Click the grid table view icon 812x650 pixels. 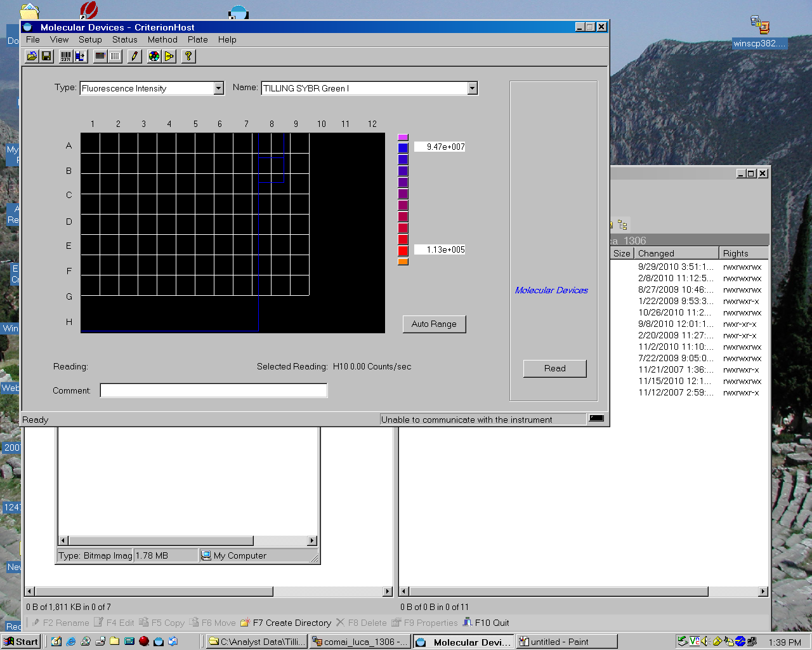coord(115,56)
